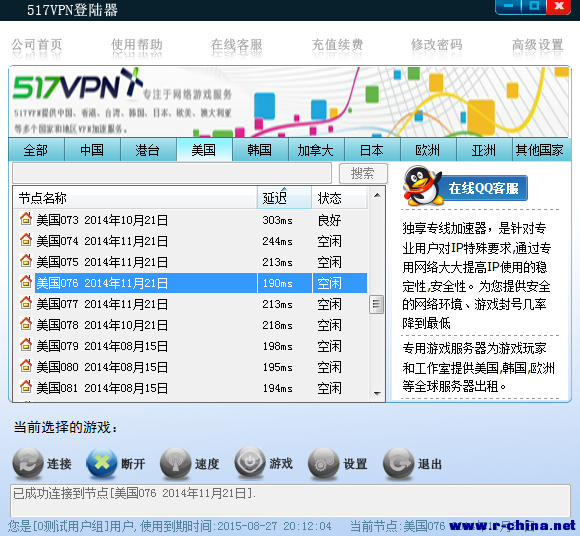Maximize the 517VPN window
Image resolution: width=580 pixels, height=536 pixels.
[x=534, y=6]
